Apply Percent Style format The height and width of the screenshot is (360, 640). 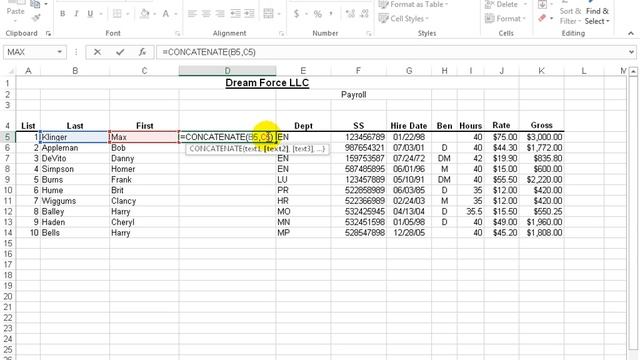pos(318,14)
